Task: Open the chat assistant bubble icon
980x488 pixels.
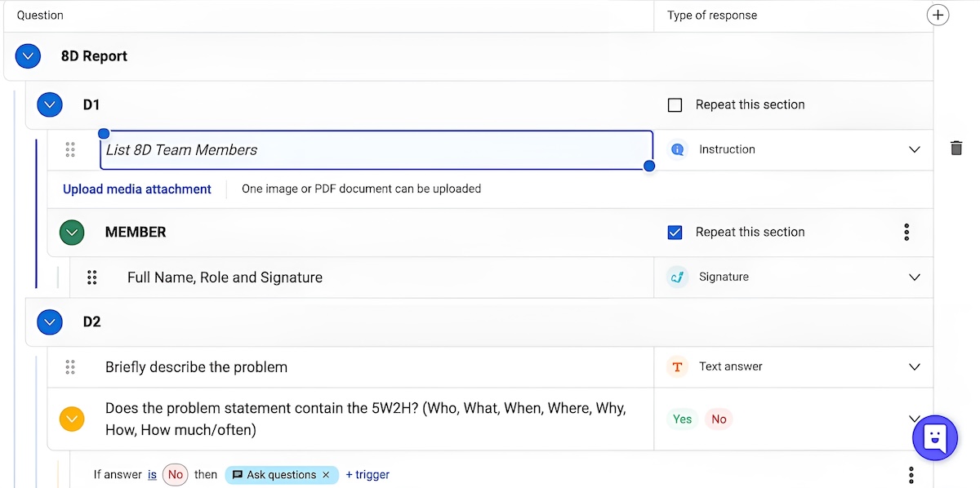Action: pos(934,437)
